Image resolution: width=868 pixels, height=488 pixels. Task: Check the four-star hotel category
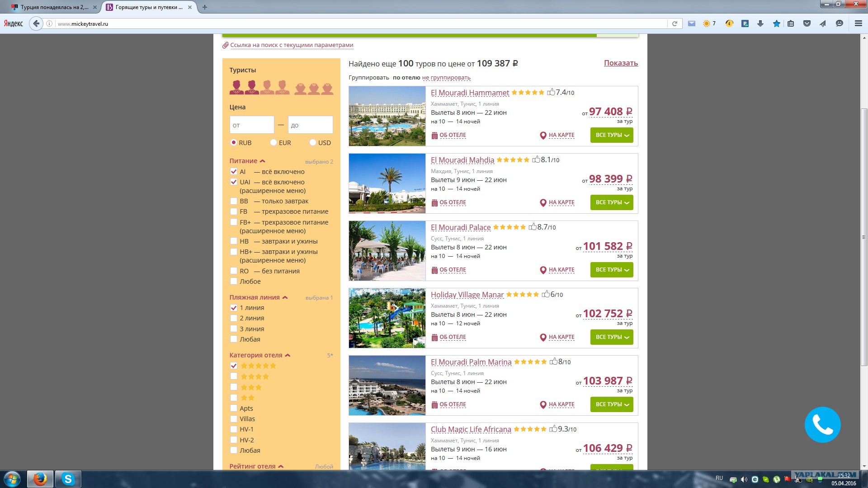(x=234, y=376)
